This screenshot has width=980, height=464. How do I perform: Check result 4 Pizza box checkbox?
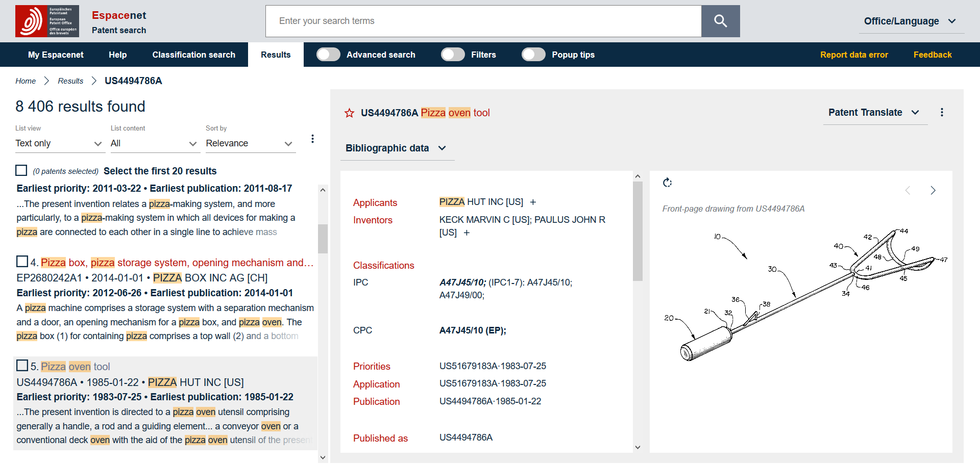22,262
